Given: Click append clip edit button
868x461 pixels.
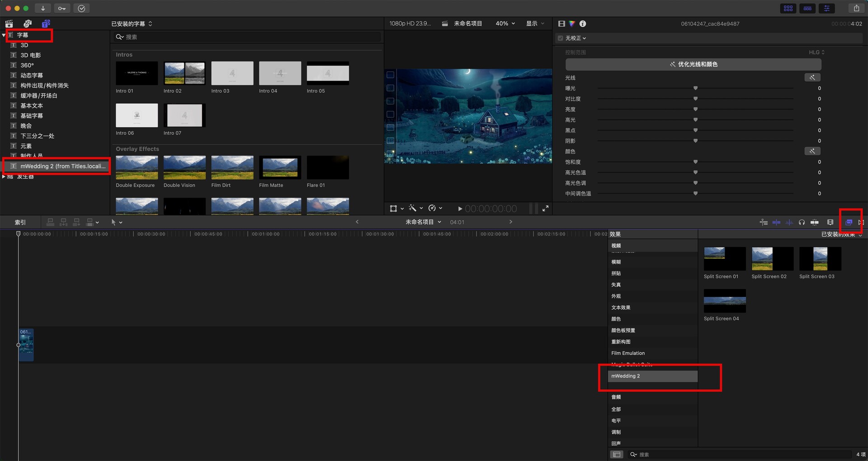Looking at the screenshot, I should click(77, 222).
